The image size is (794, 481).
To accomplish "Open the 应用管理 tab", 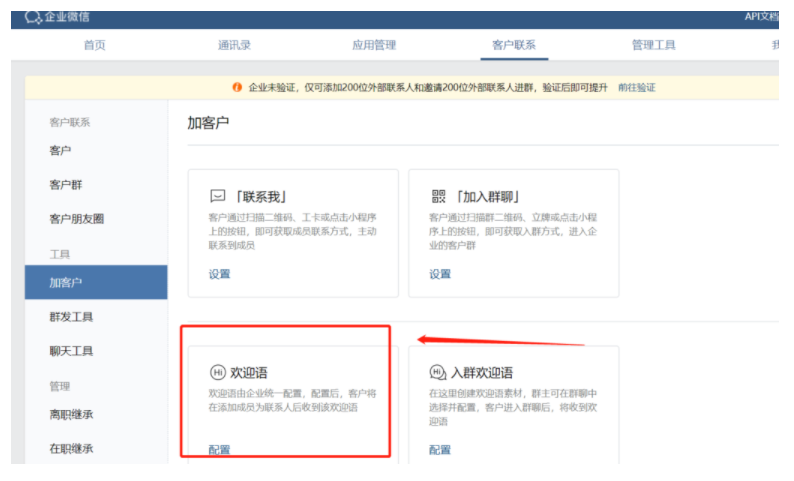I will (374, 45).
